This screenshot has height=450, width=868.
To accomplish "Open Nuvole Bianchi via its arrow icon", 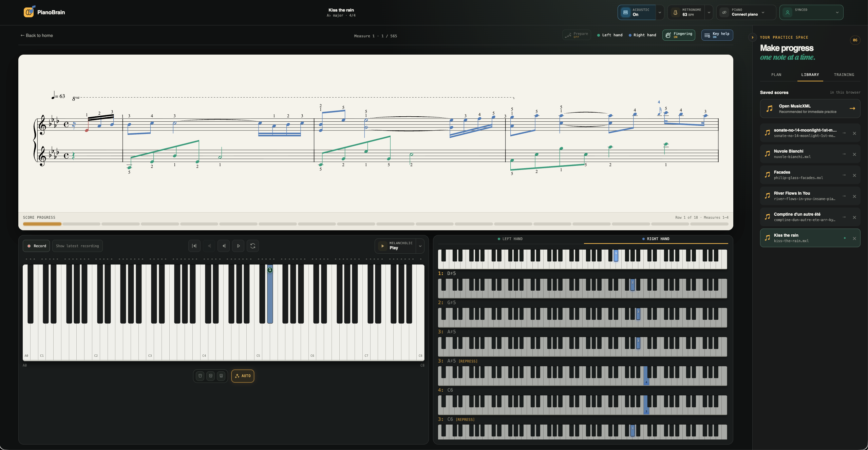I will click(x=844, y=154).
